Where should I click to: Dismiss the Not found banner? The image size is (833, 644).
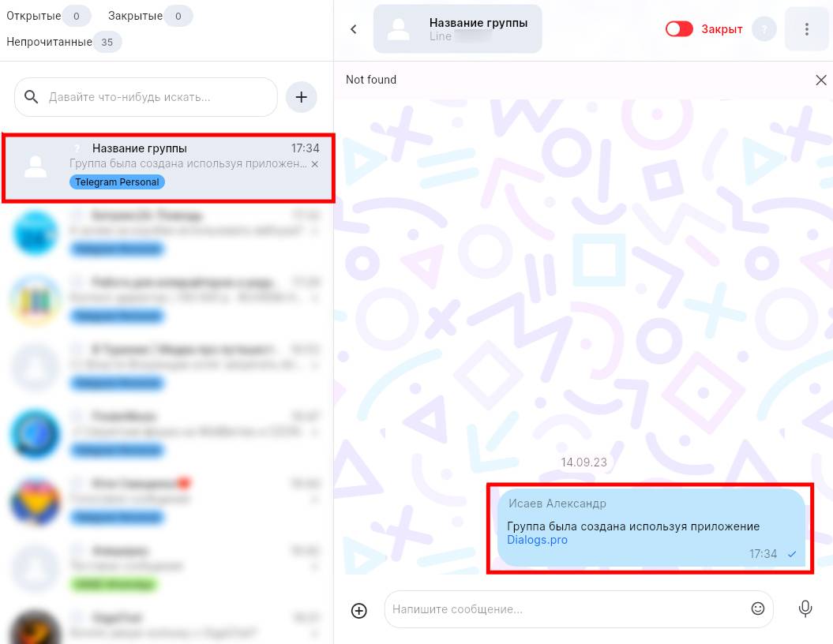pyautogui.click(x=821, y=80)
